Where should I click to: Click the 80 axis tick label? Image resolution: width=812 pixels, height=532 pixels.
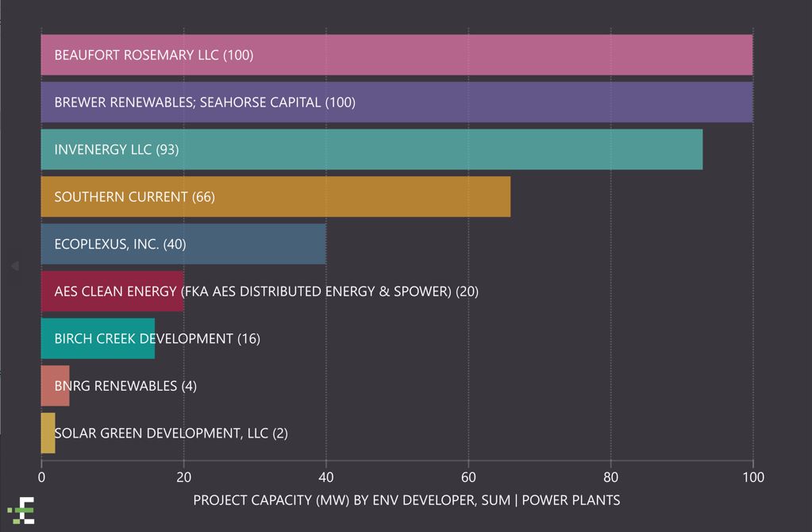(x=610, y=477)
